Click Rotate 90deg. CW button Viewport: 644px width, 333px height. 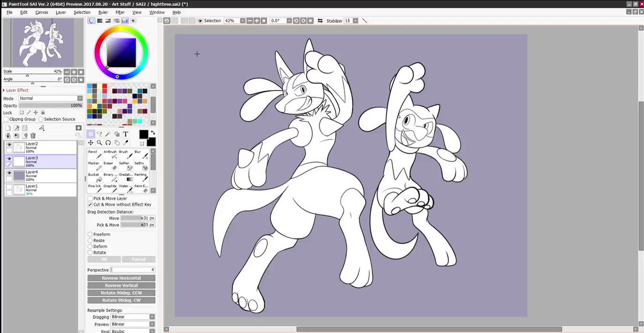coord(121,301)
